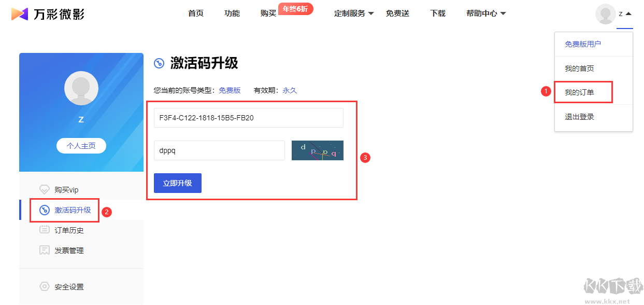644x305 pixels.
Task: Click the 免费版 account type link
Action: [230, 90]
